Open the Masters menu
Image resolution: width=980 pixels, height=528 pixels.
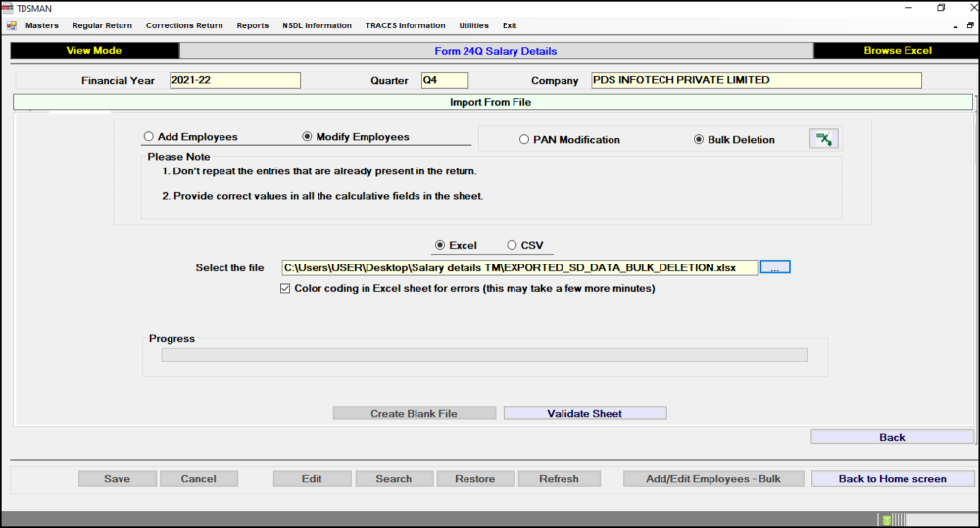(x=42, y=25)
